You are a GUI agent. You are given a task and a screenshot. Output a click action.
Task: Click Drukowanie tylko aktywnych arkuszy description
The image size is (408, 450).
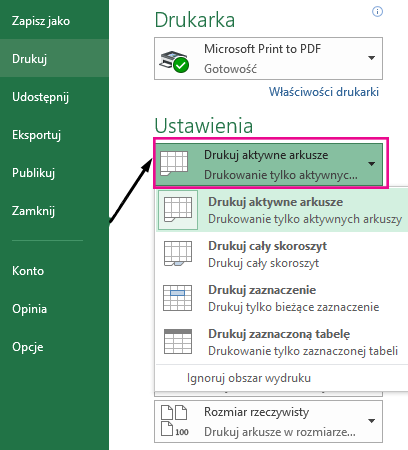point(305,219)
